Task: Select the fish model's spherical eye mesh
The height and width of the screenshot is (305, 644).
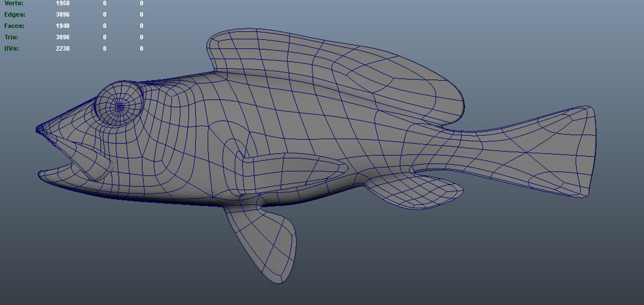Action: 119,103
